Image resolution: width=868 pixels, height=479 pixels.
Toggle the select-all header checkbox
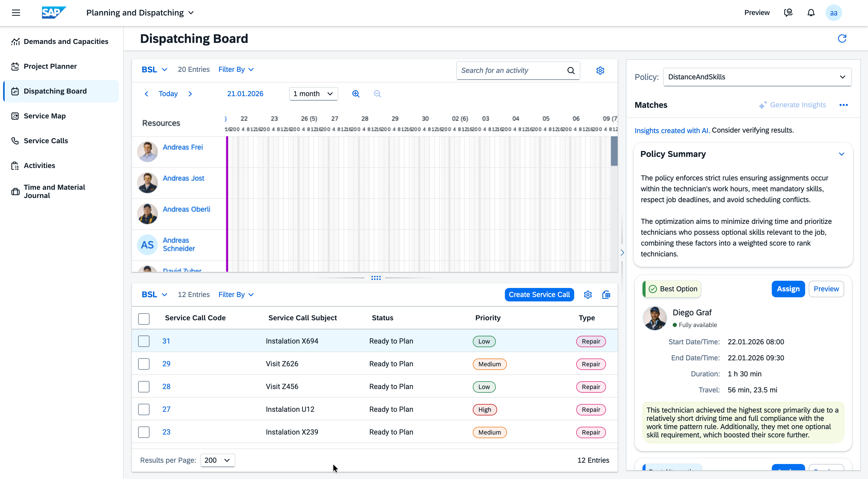[144, 318]
